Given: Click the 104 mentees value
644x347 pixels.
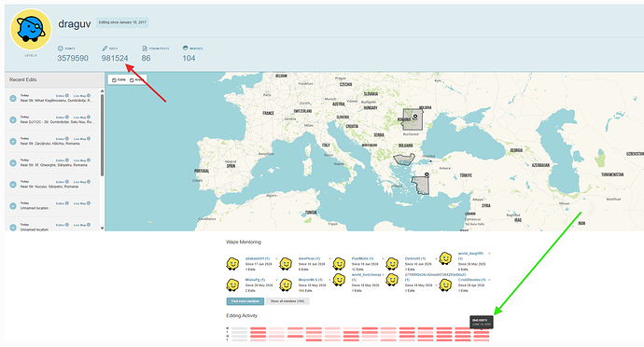Looking at the screenshot, I should click(x=189, y=59).
